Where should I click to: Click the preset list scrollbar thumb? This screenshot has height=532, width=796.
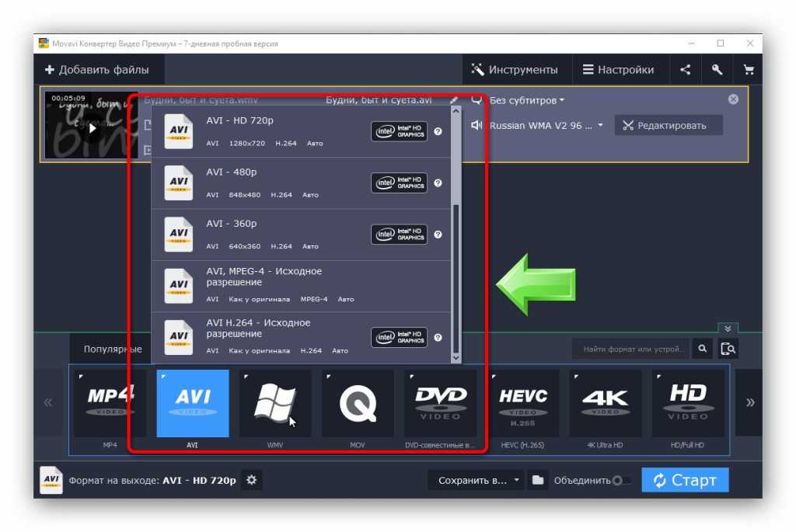pos(456,278)
